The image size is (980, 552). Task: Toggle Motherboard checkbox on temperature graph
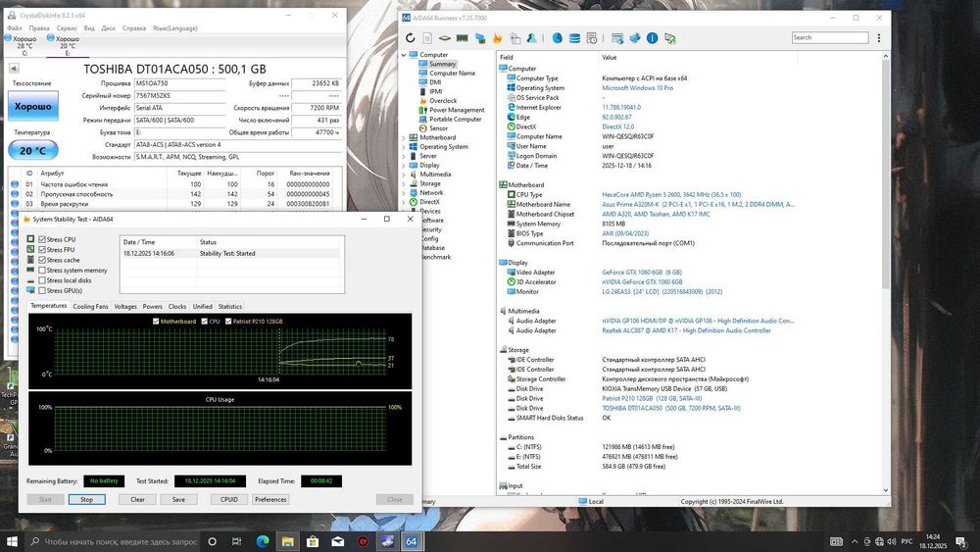[x=156, y=322]
